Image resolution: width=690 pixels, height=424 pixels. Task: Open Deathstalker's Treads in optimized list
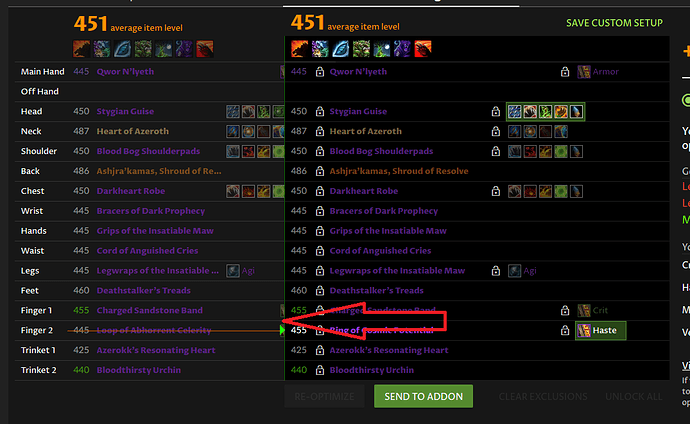pos(377,290)
